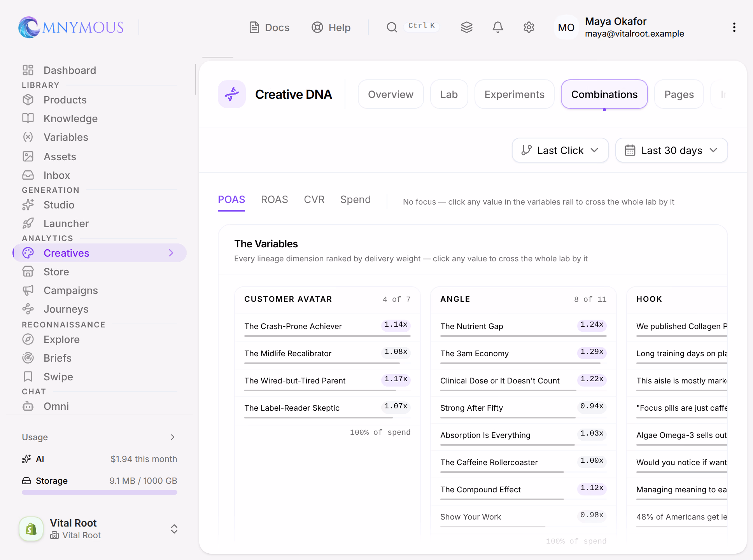This screenshot has width=753, height=560.
Task: Select the CVR metric tab
Action: (x=314, y=199)
